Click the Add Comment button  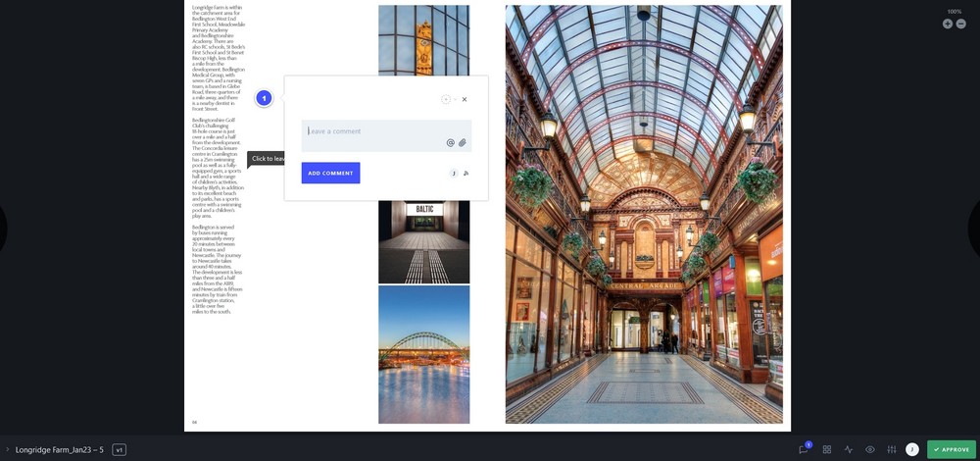pyautogui.click(x=330, y=173)
